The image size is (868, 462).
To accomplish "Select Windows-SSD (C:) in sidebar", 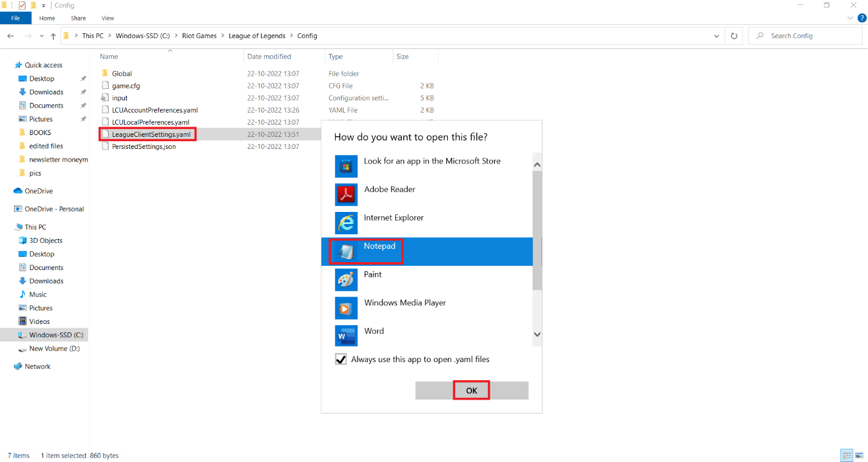I will click(44, 335).
